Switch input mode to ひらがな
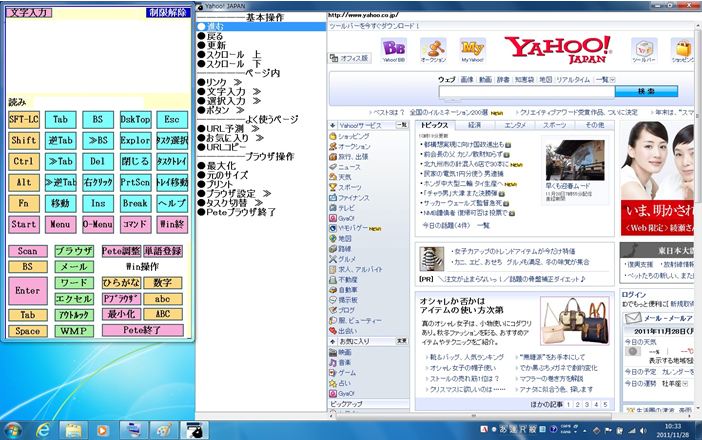Viewport: 702px width, 440px height. (121, 283)
